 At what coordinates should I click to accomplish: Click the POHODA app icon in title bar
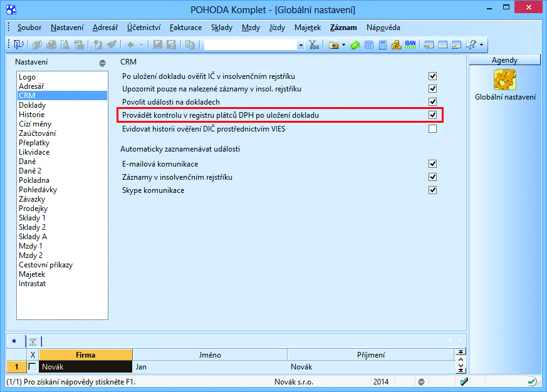(x=11, y=9)
